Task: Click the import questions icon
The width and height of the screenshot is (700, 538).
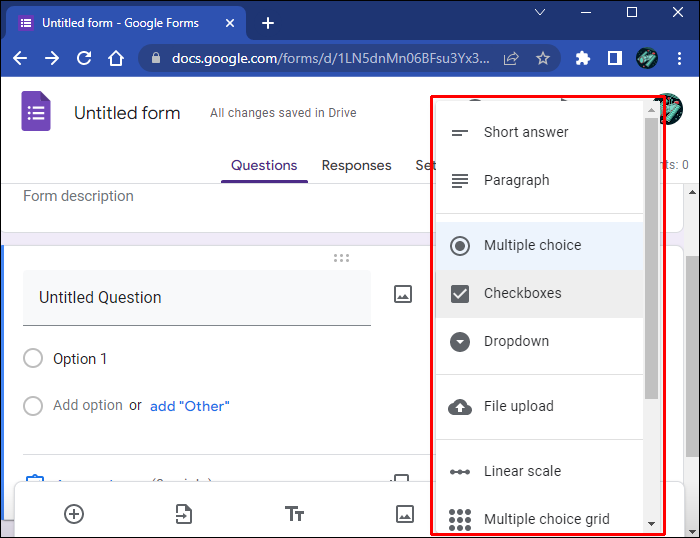Action: point(184,514)
